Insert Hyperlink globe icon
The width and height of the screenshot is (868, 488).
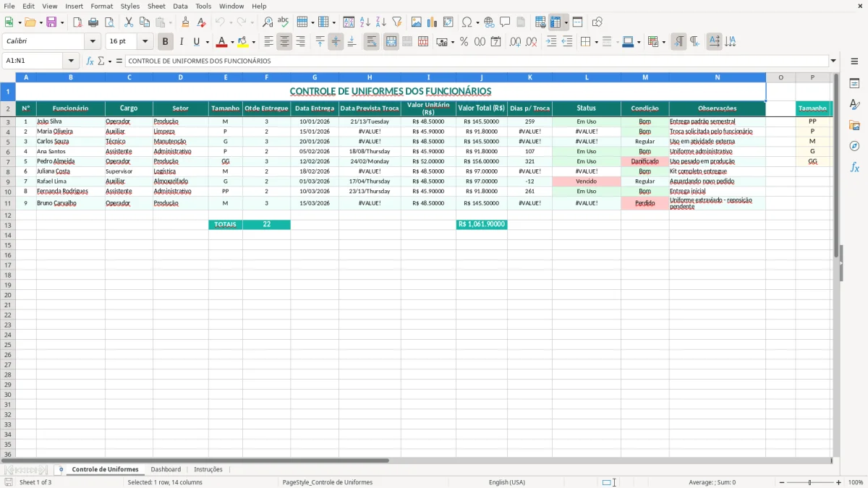[x=490, y=22]
